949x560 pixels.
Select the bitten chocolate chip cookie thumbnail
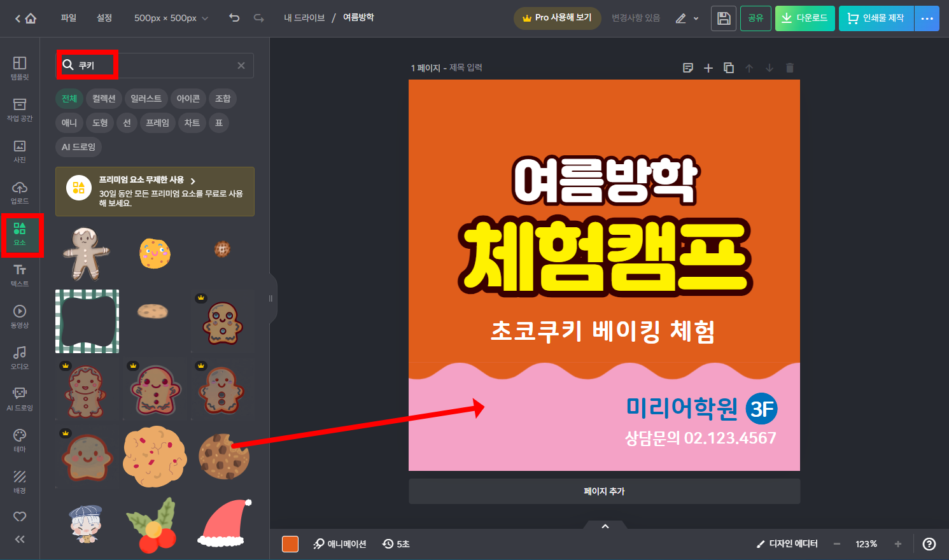click(223, 457)
